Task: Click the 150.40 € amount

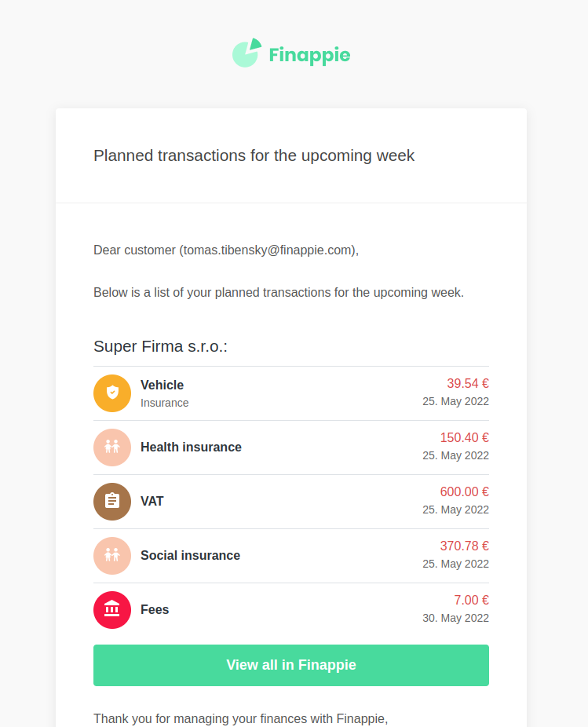Action: (x=465, y=437)
